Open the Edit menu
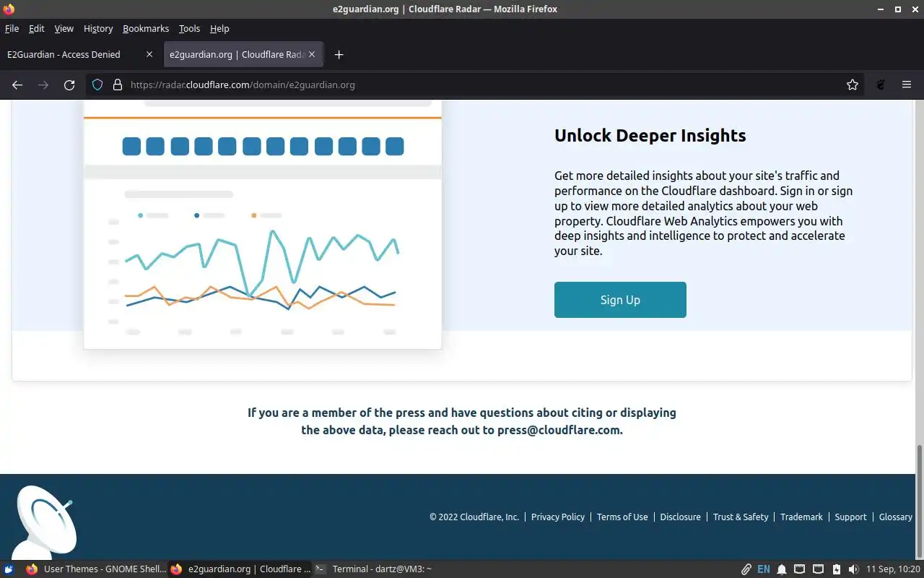924x578 pixels. click(37, 29)
